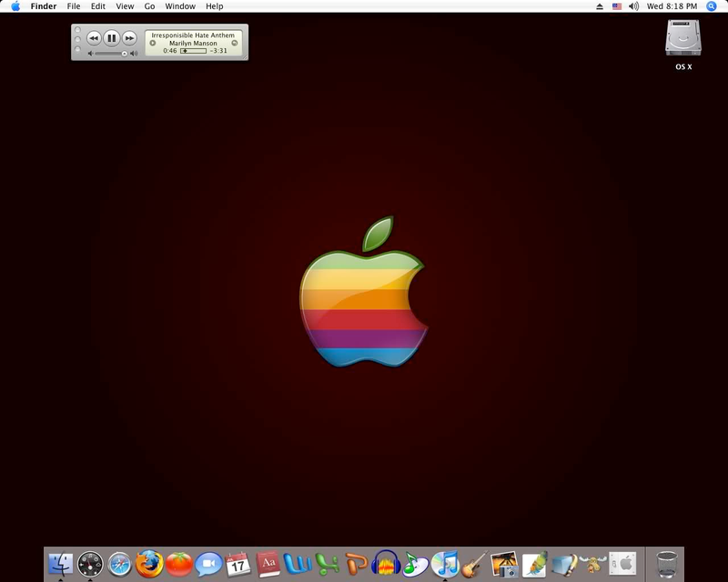The width and height of the screenshot is (728, 582).
Task: Open System Preferences from the dock
Action: (622, 564)
